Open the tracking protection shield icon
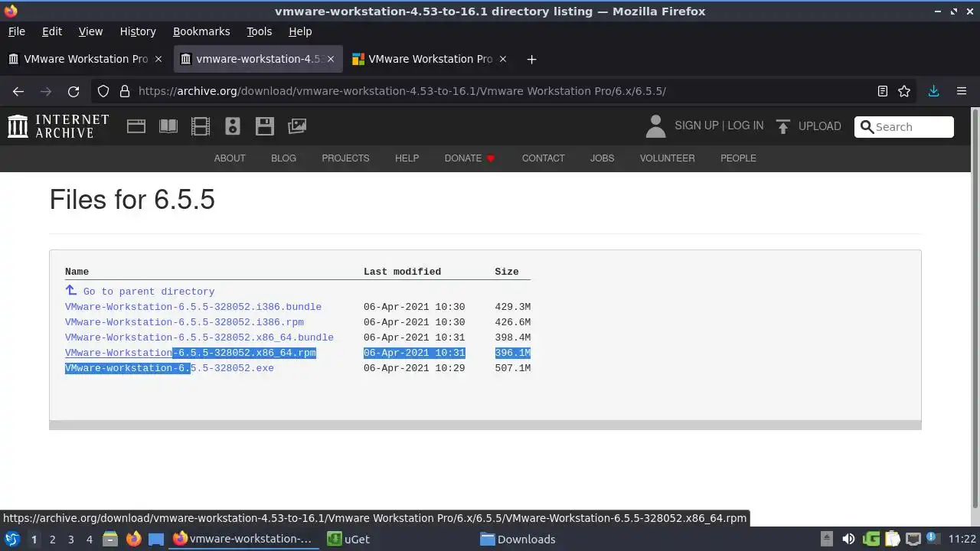 (103, 91)
